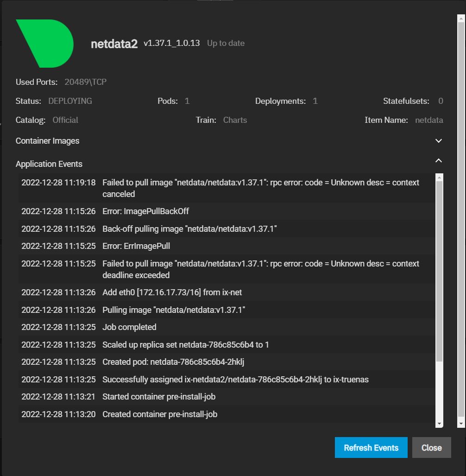This screenshot has height=476, width=466.
Task: Click the used port value 20489\TCP
Action: coord(86,82)
